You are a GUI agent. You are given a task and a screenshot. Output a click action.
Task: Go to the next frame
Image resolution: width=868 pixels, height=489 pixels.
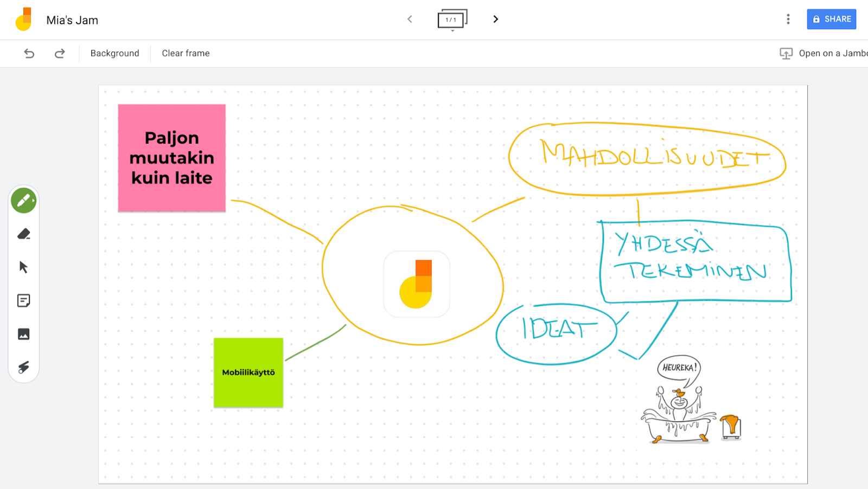[495, 19]
